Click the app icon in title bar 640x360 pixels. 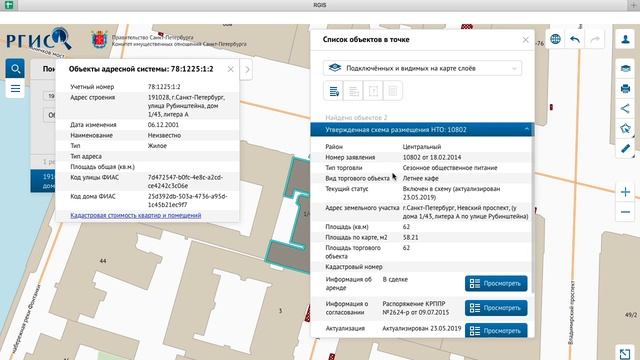(x=9, y=5)
